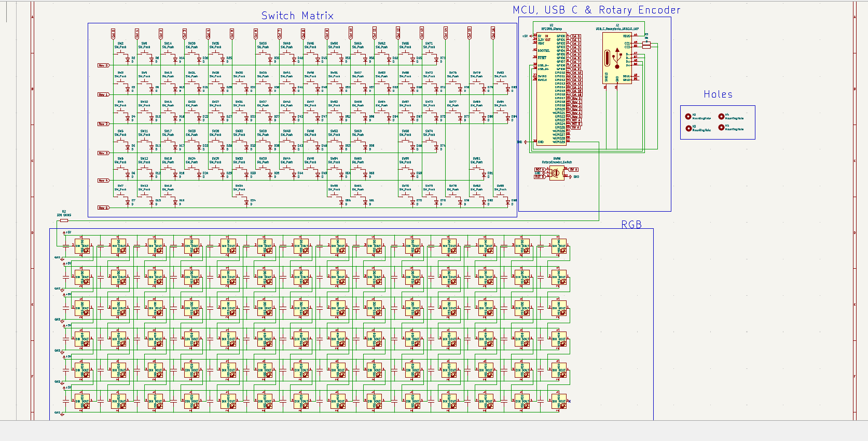Select the H3 mounting hole symbol

coord(688,128)
